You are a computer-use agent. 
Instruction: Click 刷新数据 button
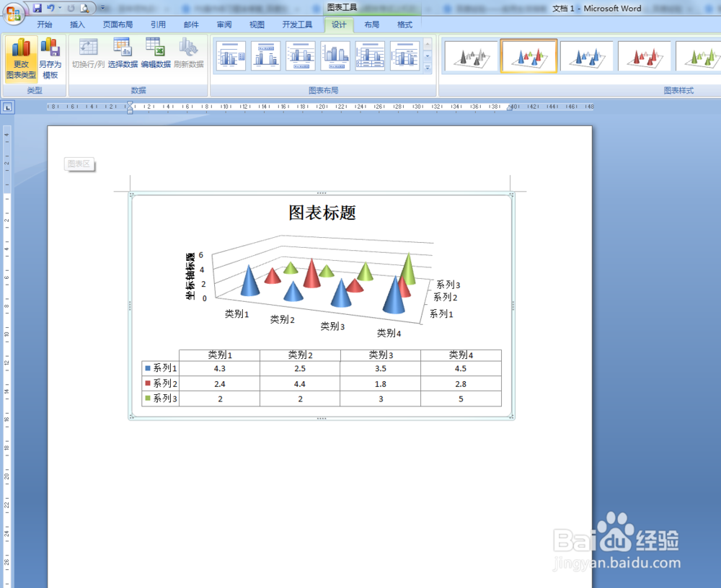188,54
